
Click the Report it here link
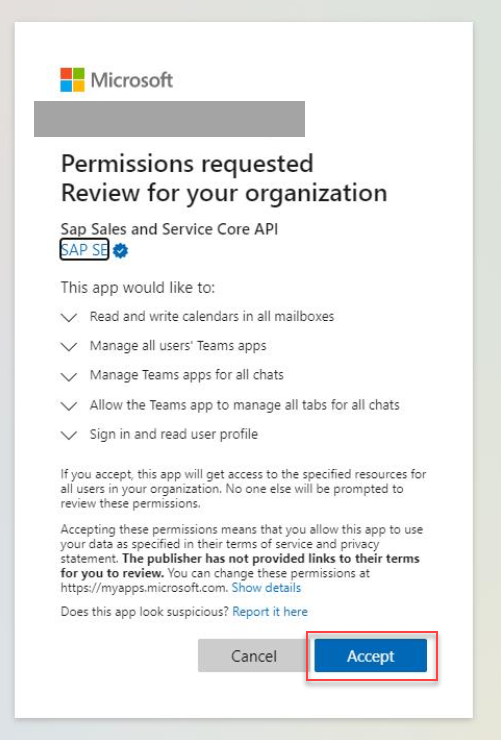pos(270,612)
